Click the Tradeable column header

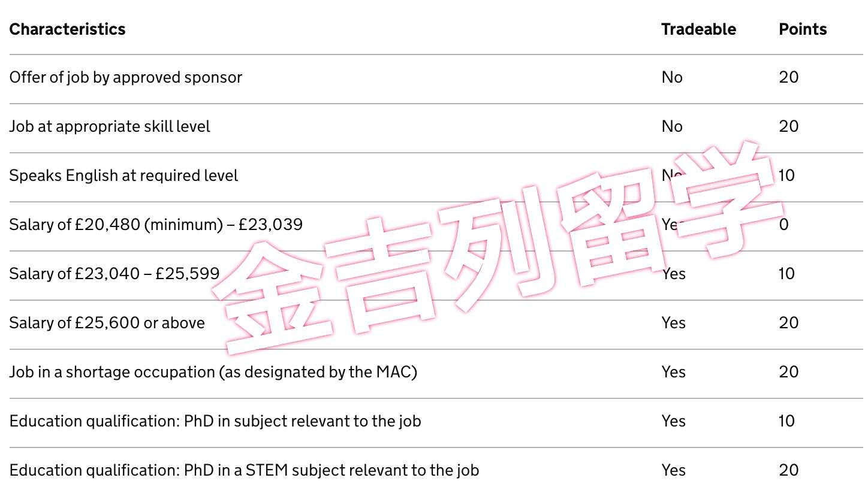pyautogui.click(x=698, y=29)
